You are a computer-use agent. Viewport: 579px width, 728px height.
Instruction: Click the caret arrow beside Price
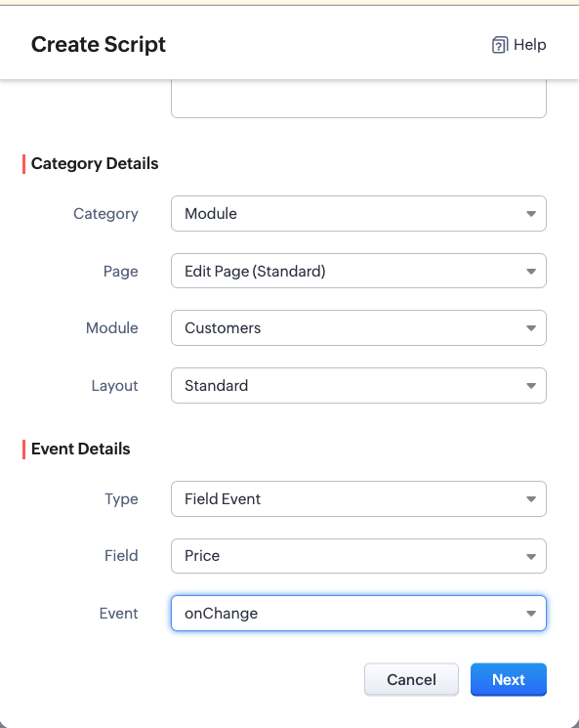[x=531, y=557]
